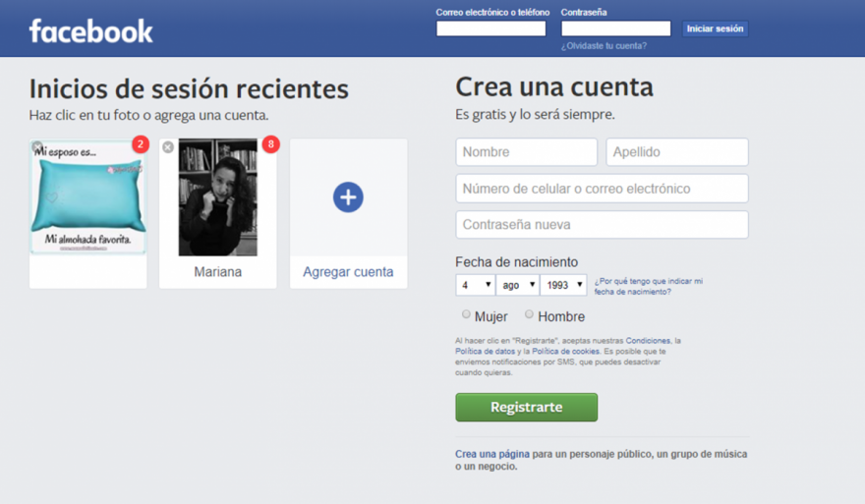Select Mariana's profile photo

coord(218,196)
